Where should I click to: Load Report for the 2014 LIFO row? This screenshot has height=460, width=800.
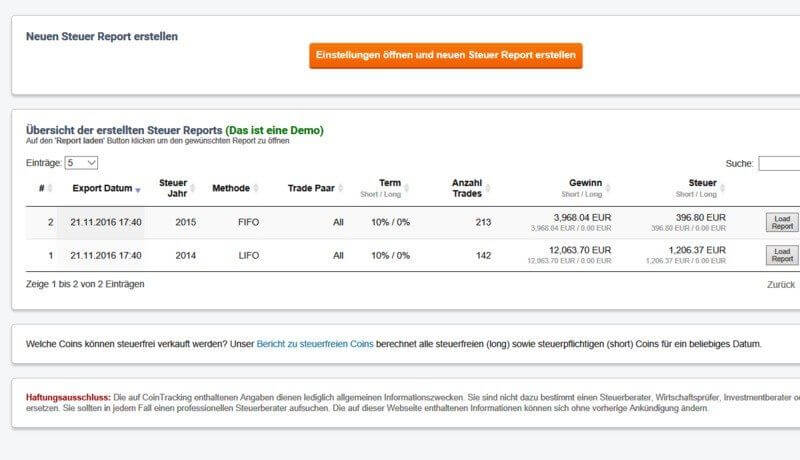[x=782, y=255]
